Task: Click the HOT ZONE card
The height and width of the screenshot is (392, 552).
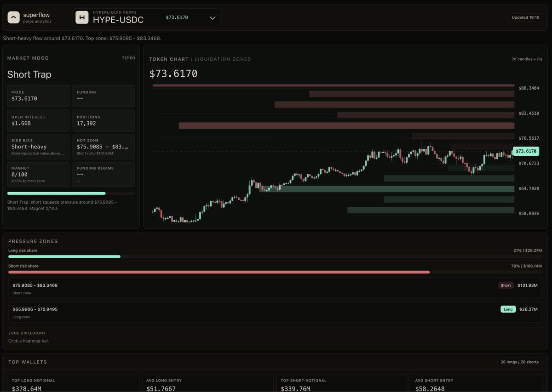Action: [103, 147]
